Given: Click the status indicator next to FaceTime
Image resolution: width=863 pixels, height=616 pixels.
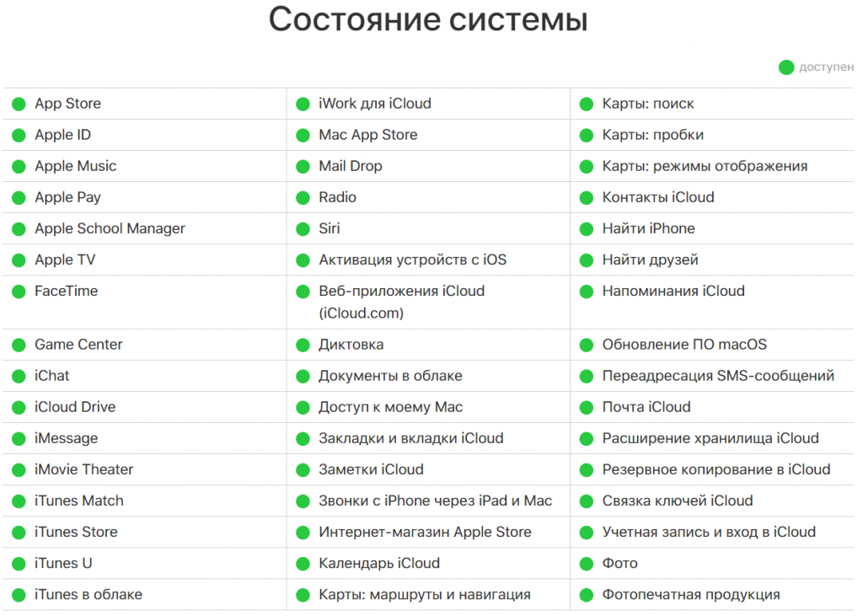Looking at the screenshot, I should pos(19,292).
